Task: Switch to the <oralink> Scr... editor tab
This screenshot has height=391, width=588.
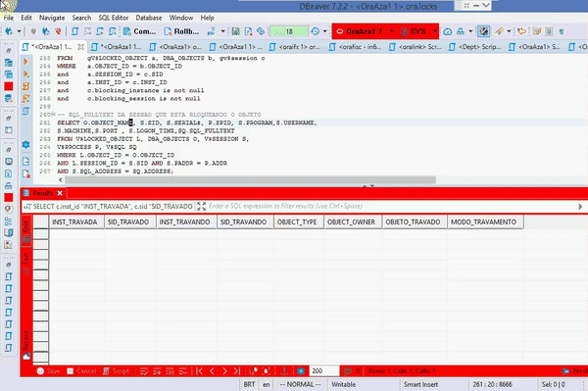Action: click(416, 47)
